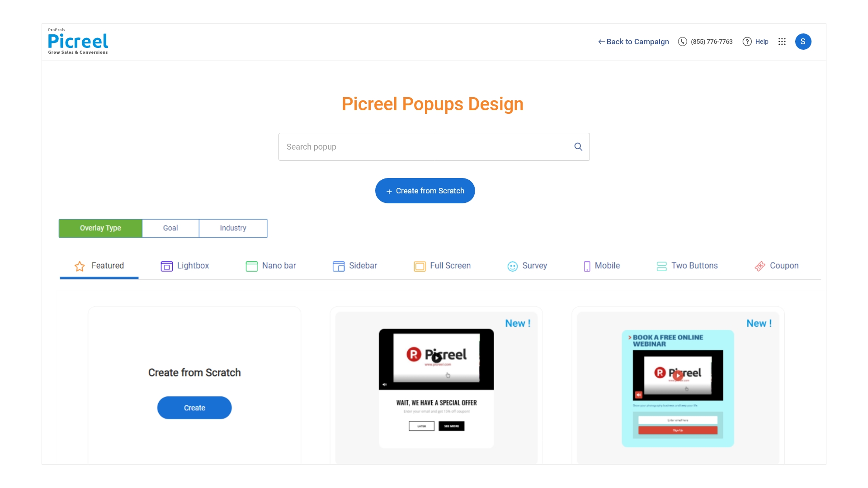This screenshot has width=868, height=488.
Task: Click the Coupon tag icon
Action: click(x=760, y=266)
